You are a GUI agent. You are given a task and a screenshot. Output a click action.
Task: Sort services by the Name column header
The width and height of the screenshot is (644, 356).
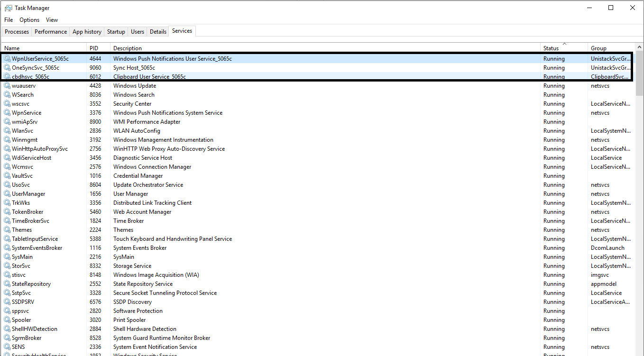(x=44, y=48)
